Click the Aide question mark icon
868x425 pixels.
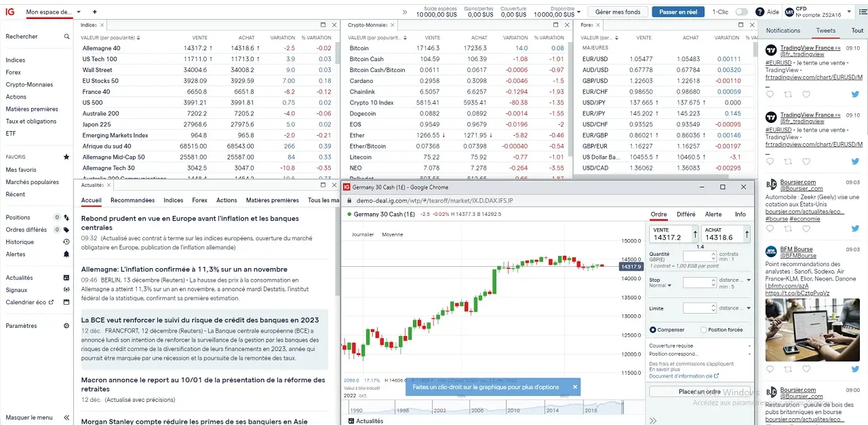tap(759, 12)
